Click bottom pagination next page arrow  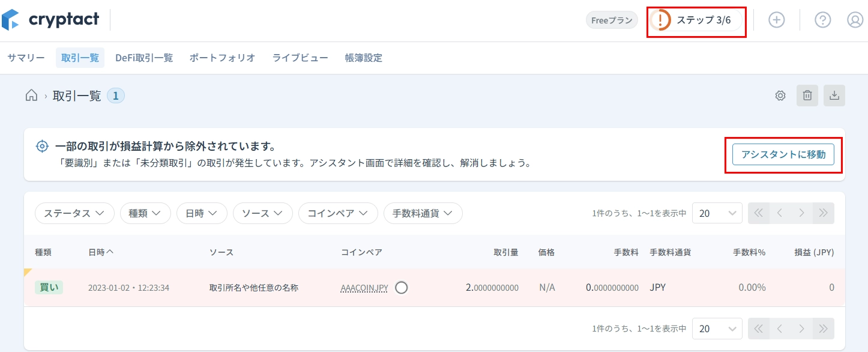tap(802, 329)
